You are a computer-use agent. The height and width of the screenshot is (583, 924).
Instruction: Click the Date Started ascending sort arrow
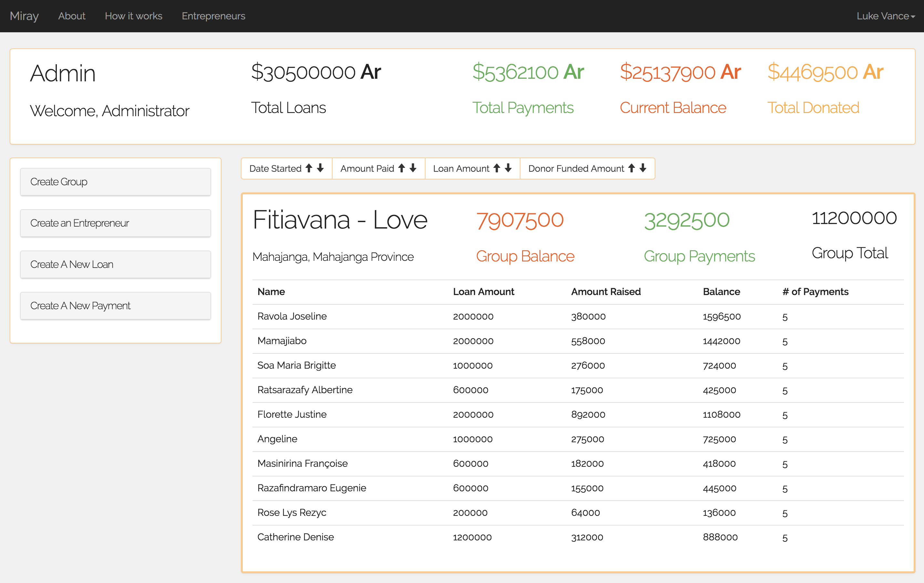click(309, 169)
